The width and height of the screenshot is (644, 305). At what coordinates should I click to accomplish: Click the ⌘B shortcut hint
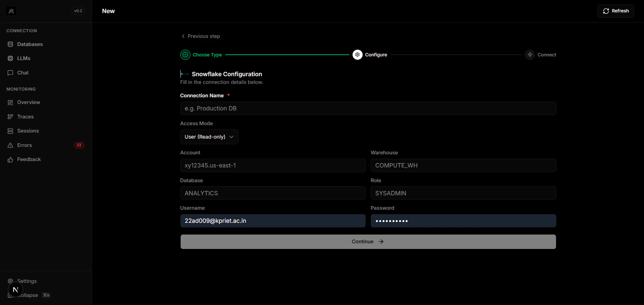point(46,295)
